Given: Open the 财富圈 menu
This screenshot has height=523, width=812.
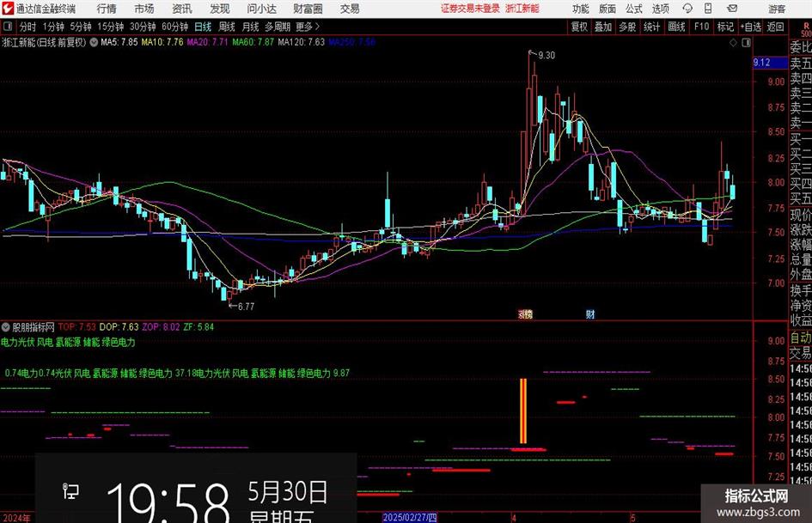Looking at the screenshot, I should [308, 9].
